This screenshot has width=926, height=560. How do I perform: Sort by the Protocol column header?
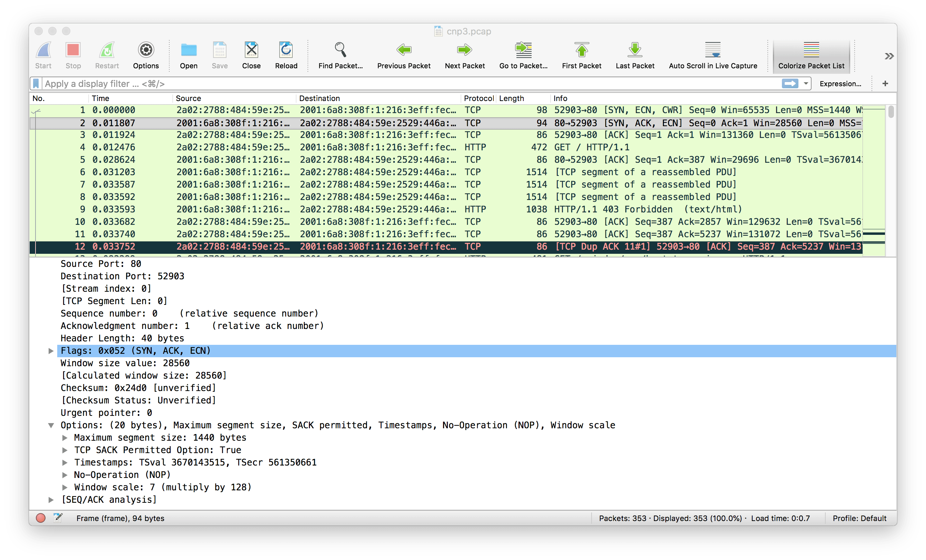pyautogui.click(x=478, y=99)
